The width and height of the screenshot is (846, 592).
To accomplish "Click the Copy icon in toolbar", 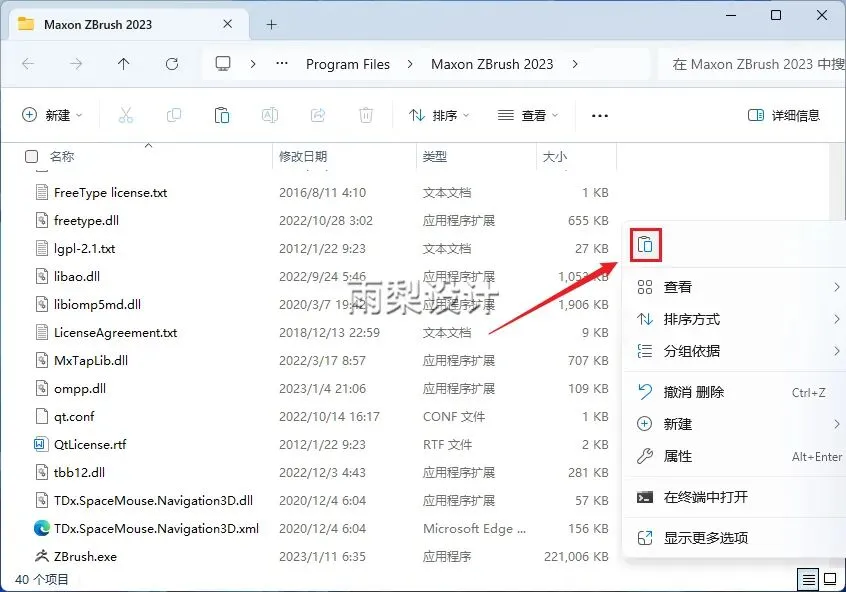I will [x=174, y=115].
